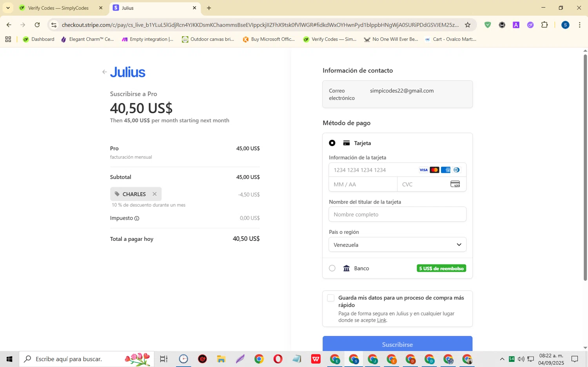Open the Chrome three-dot menu
The height and width of the screenshot is (367, 588).
(580, 25)
